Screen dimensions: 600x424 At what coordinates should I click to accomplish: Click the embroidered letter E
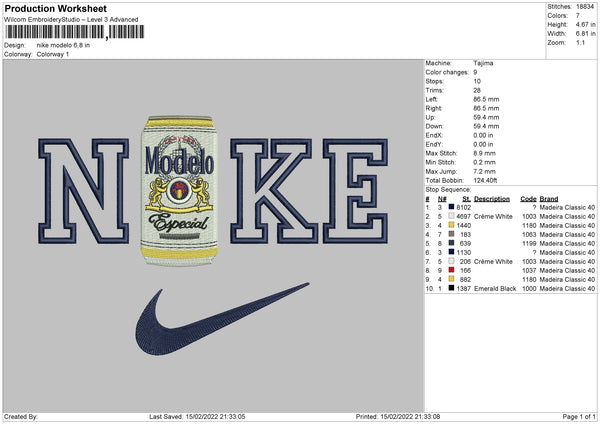click(x=355, y=191)
